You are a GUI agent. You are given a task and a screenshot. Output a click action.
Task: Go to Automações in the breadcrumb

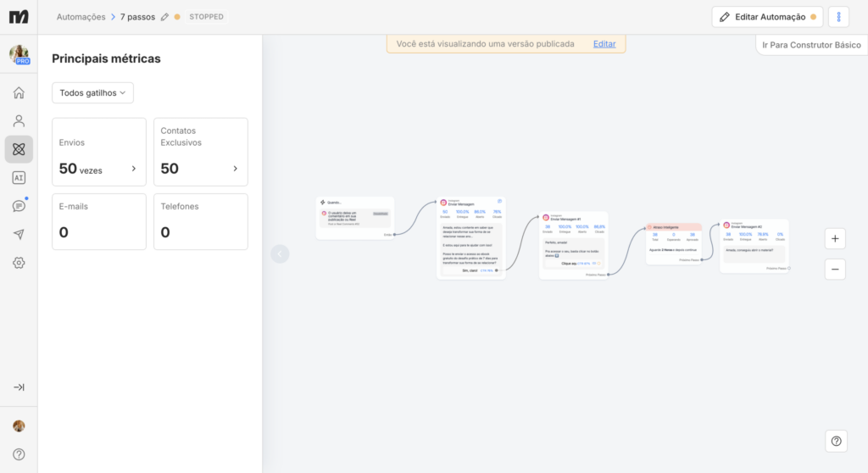[x=81, y=17]
